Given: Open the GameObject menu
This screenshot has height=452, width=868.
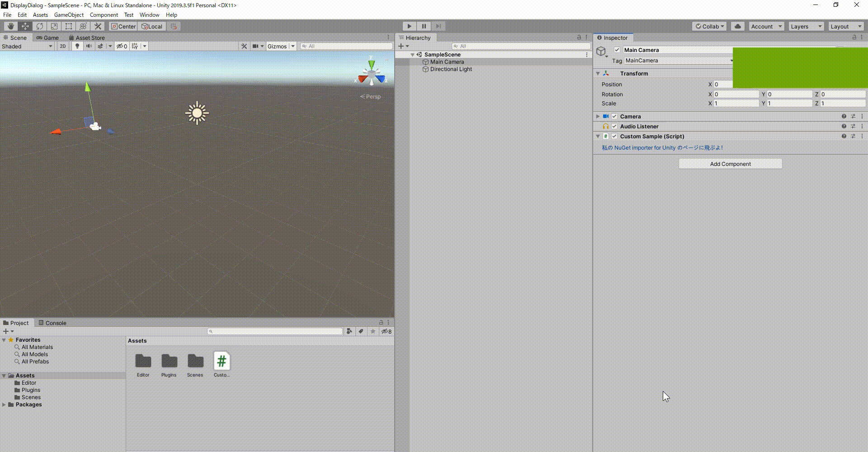Looking at the screenshot, I should pos(69,15).
